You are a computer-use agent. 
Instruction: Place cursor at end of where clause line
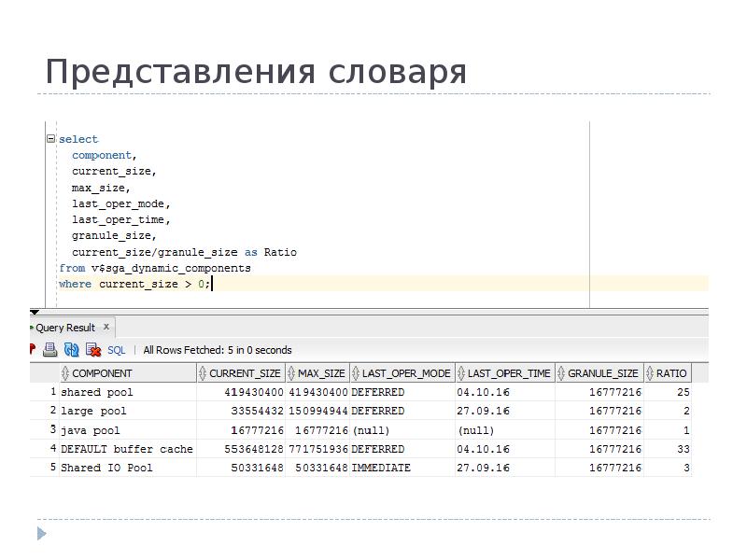[213, 284]
